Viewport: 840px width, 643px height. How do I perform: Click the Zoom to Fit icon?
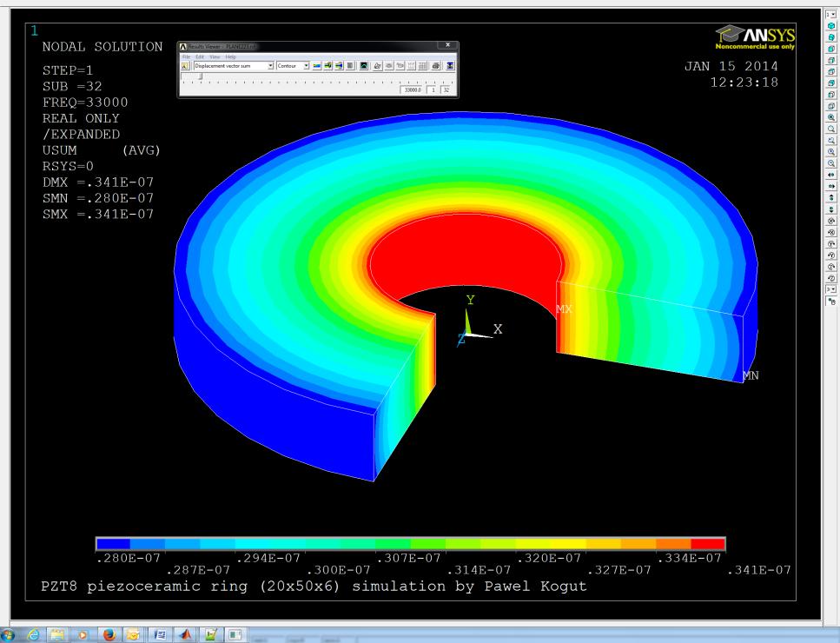[831, 117]
